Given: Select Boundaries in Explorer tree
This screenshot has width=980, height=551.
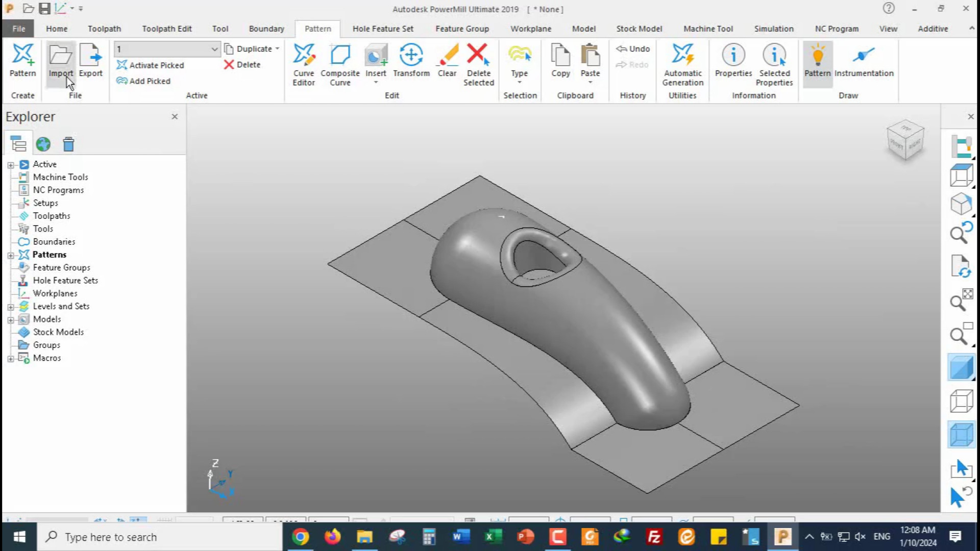Looking at the screenshot, I should click(x=54, y=242).
